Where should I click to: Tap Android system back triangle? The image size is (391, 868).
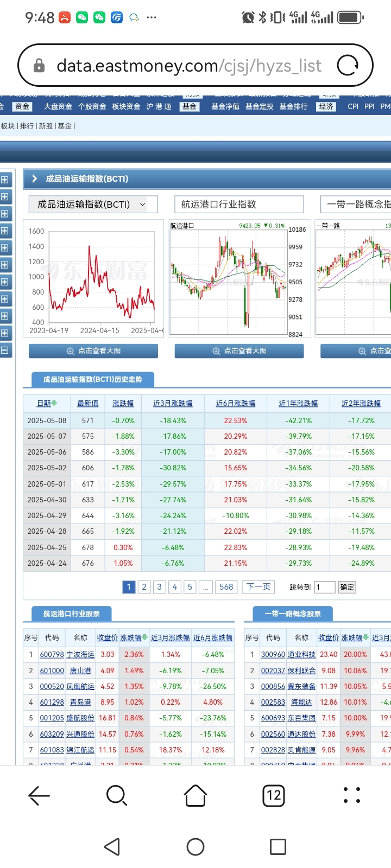point(112,846)
